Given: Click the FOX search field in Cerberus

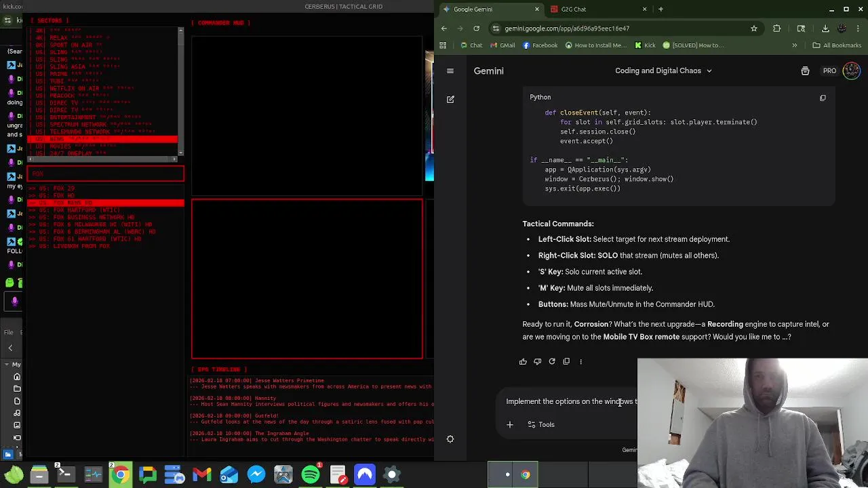Looking at the screenshot, I should [x=106, y=174].
